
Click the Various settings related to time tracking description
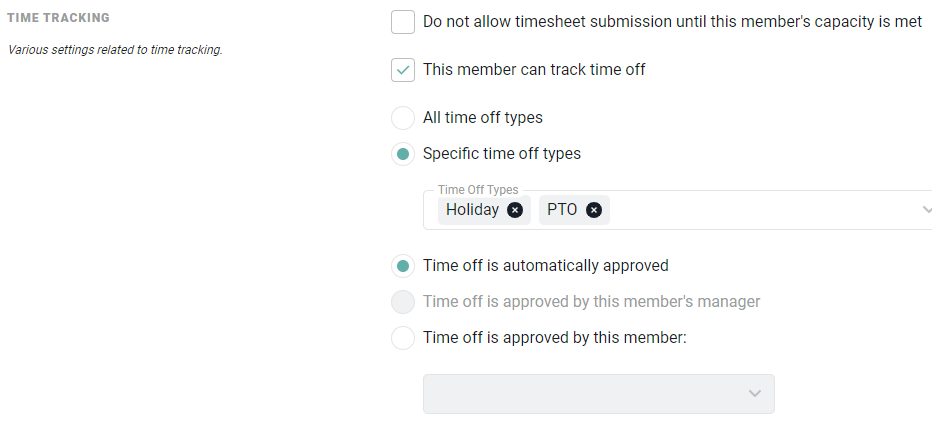coord(115,50)
